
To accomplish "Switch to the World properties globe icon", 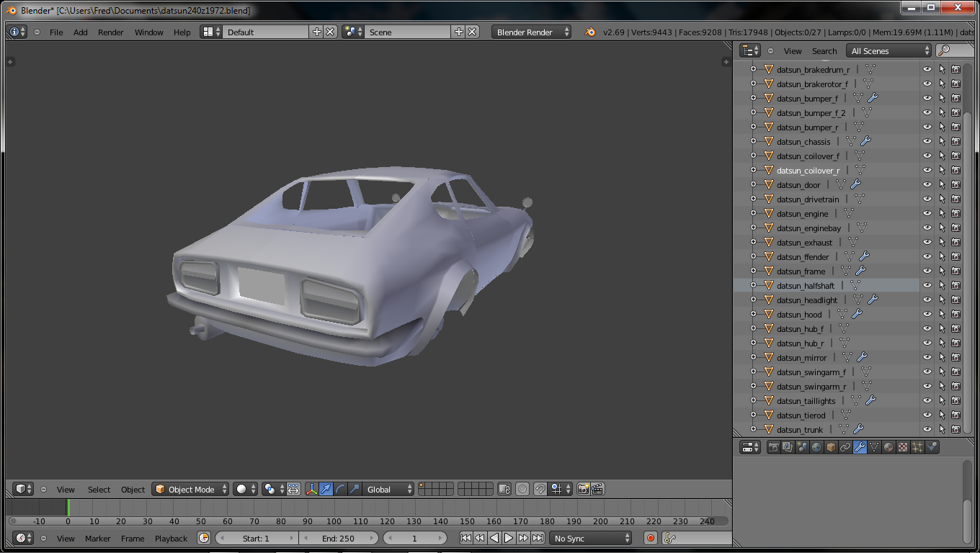I will [x=816, y=447].
